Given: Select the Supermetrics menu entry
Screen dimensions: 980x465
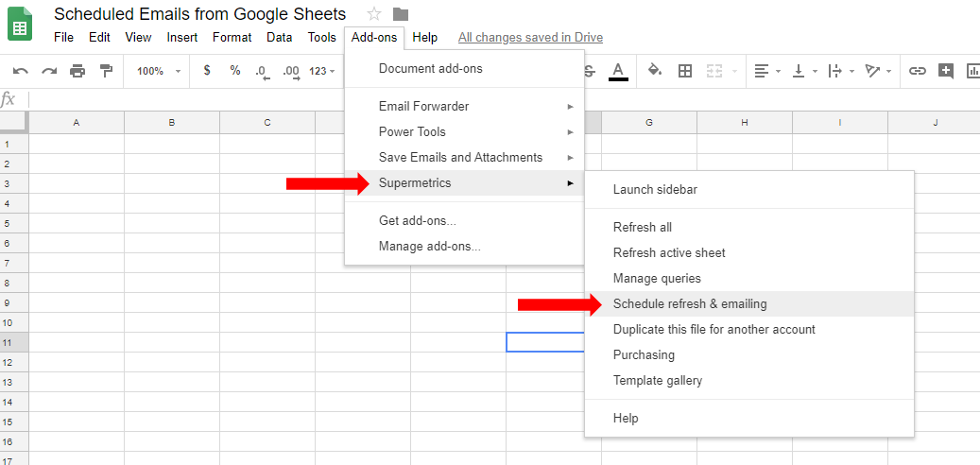Looking at the screenshot, I should pos(464,183).
